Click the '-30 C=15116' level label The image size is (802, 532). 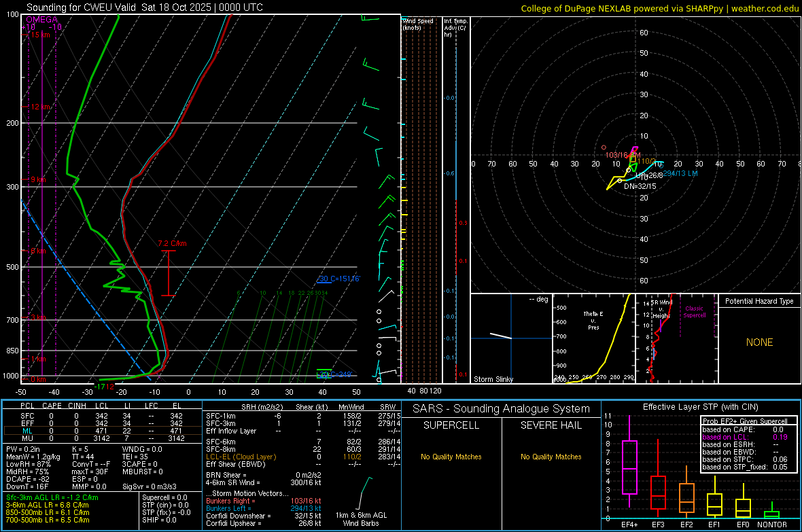tap(339, 279)
